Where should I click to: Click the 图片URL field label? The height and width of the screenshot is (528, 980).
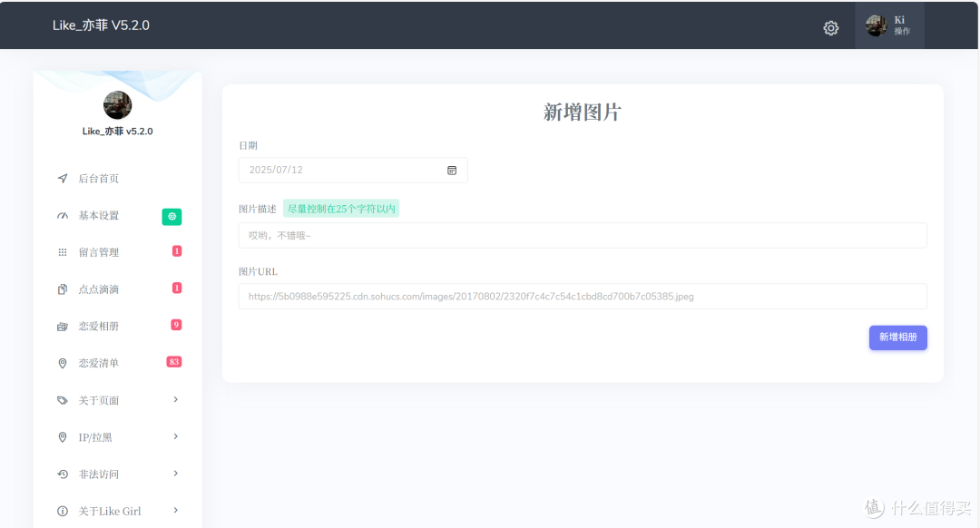tap(258, 272)
